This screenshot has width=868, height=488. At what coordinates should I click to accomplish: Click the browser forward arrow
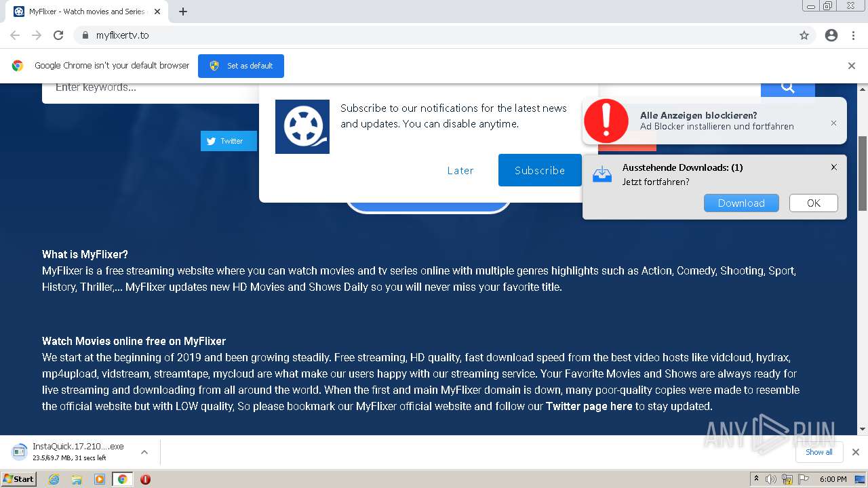[x=37, y=35]
